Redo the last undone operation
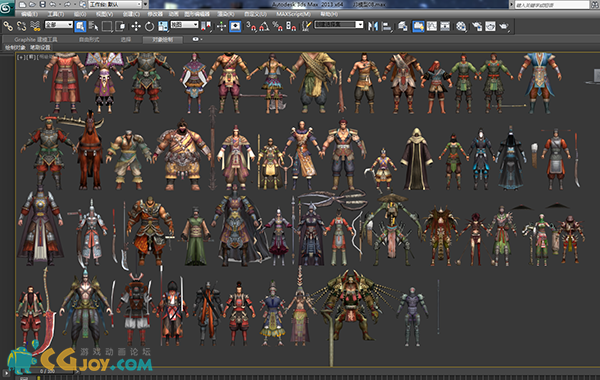This screenshot has width=600, height=380. click(67, 5)
